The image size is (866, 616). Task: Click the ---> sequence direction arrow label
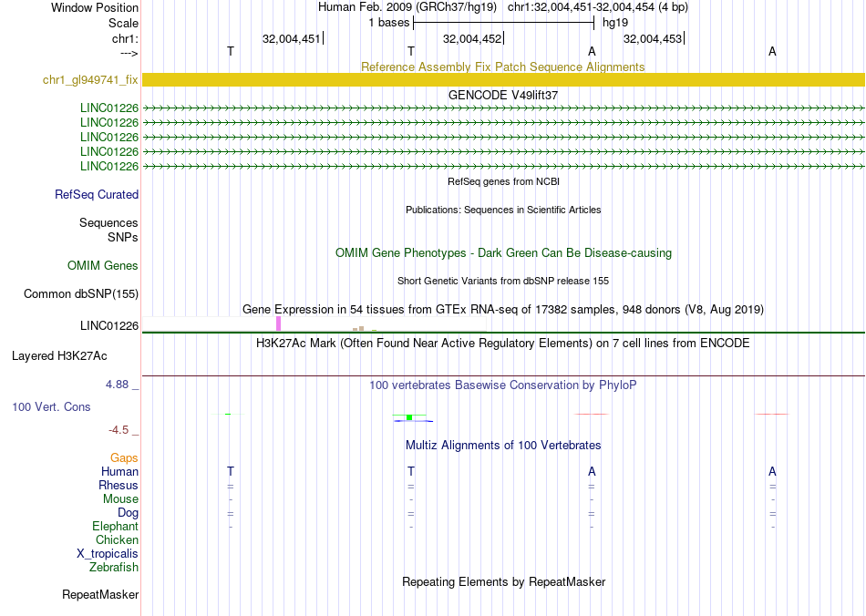[129, 53]
